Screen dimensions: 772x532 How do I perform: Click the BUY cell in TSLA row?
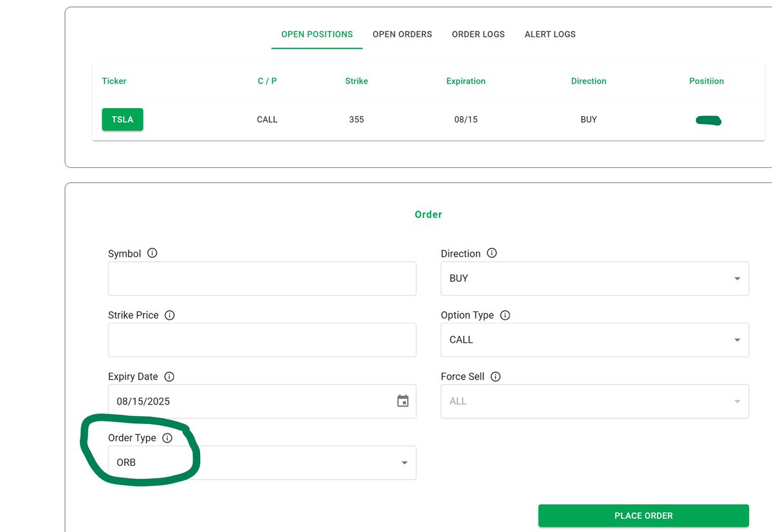click(x=589, y=120)
